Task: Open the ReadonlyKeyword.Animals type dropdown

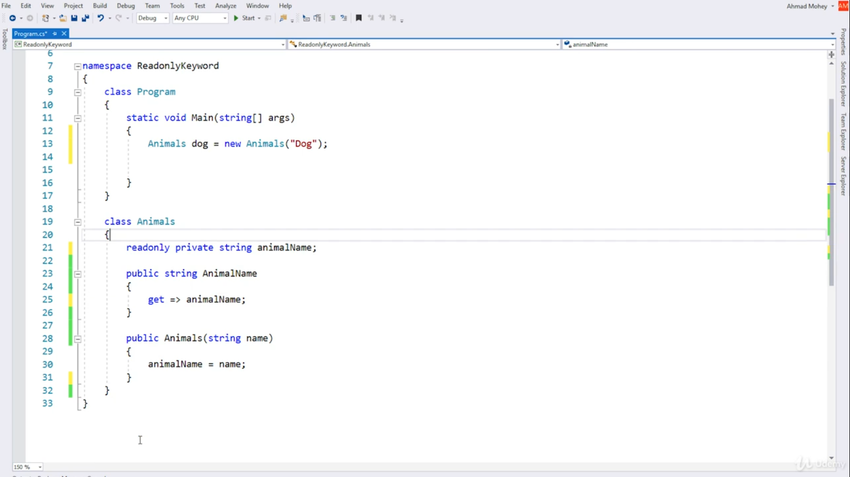Action: 424,44
